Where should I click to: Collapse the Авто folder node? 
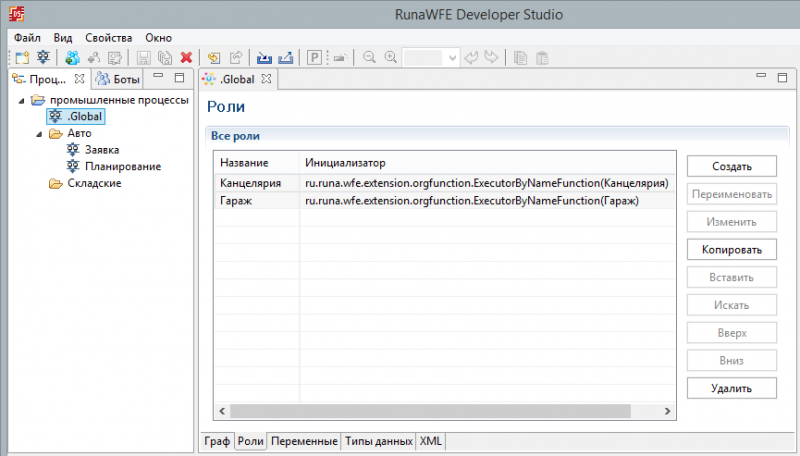click(39, 134)
